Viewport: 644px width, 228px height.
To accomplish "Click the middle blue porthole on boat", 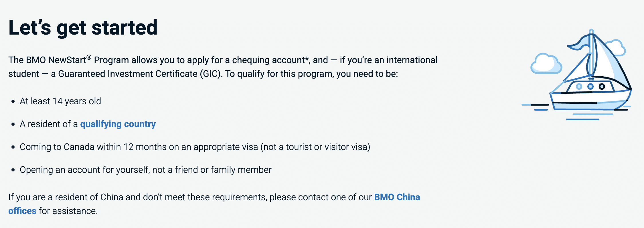I will [590, 86].
